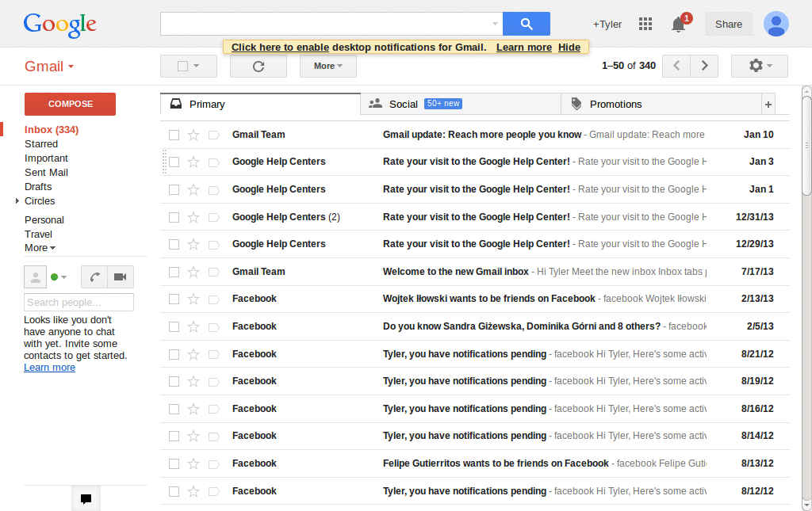The height and width of the screenshot is (511, 812).
Task: Select the 8/19/12 Facebook email checkbox
Action: 174,381
